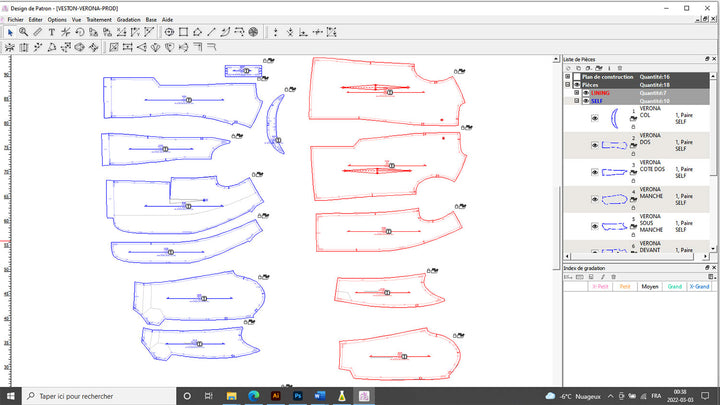
Task: Select the segmented globe tool
Action: pos(253,32)
